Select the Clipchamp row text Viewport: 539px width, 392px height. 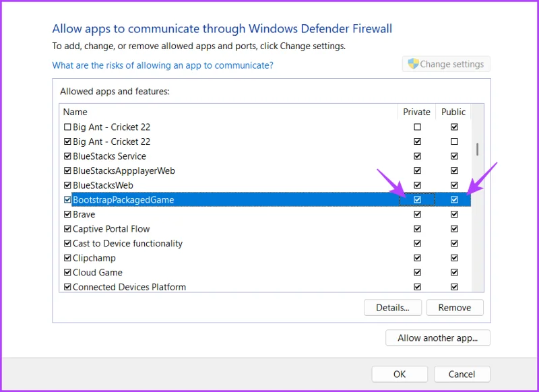[94, 258]
